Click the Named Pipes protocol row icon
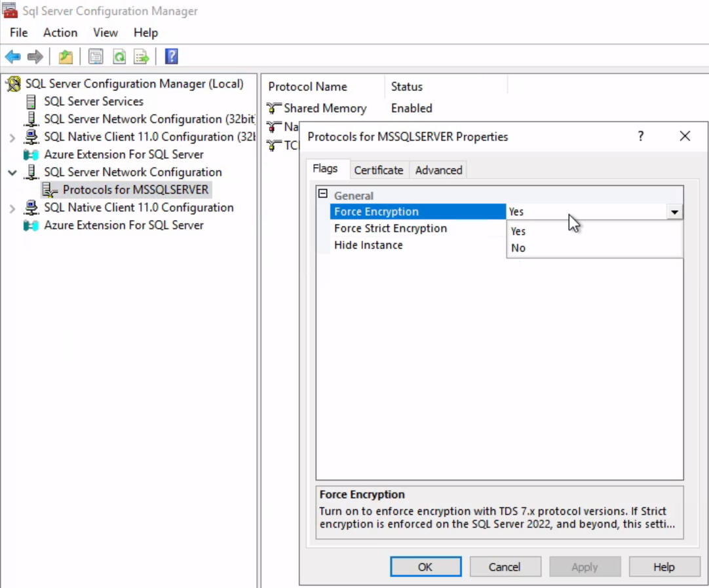This screenshot has width=709, height=588. click(274, 127)
